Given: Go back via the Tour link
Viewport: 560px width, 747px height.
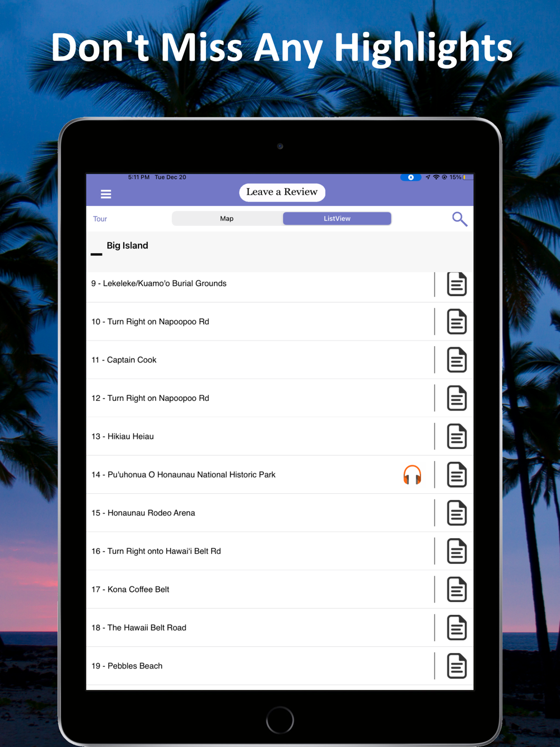Looking at the screenshot, I should coord(100,219).
